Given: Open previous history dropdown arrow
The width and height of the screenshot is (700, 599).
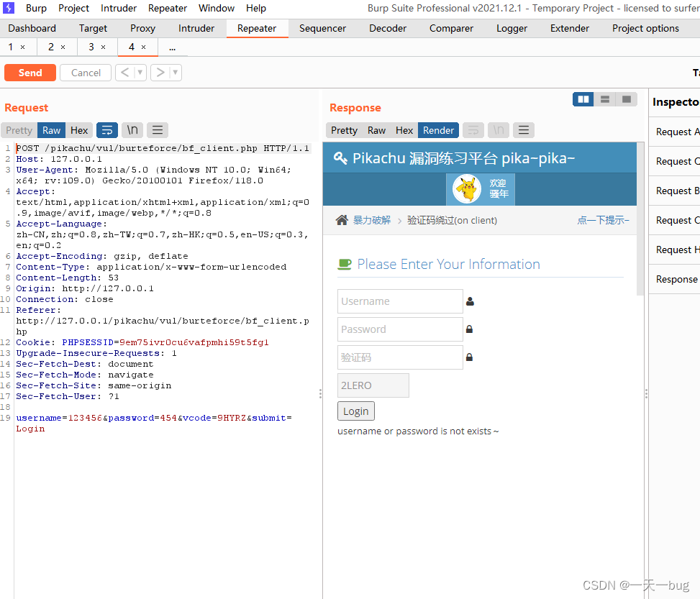Looking at the screenshot, I should pyautogui.click(x=140, y=73).
